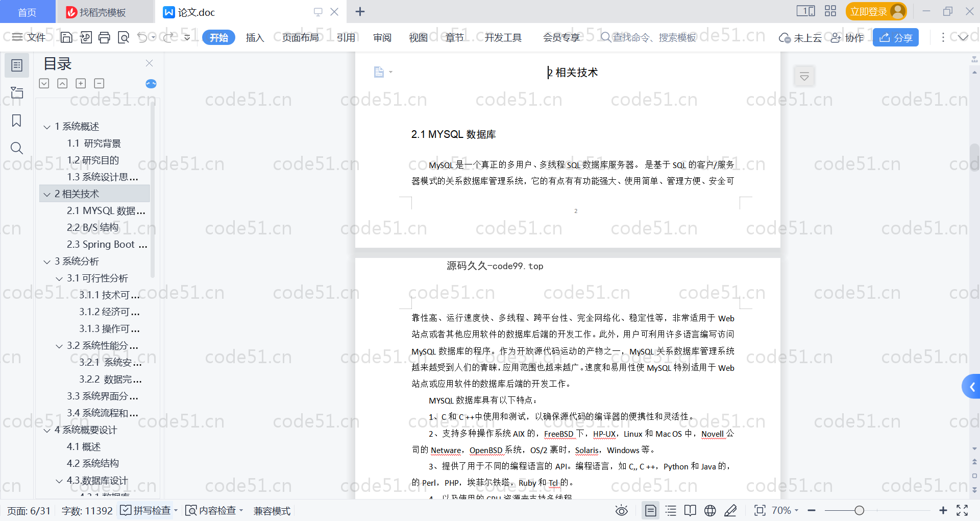This screenshot has width=980, height=521.
Task: Open the 70% zoom level dropdown
Action: [785, 510]
